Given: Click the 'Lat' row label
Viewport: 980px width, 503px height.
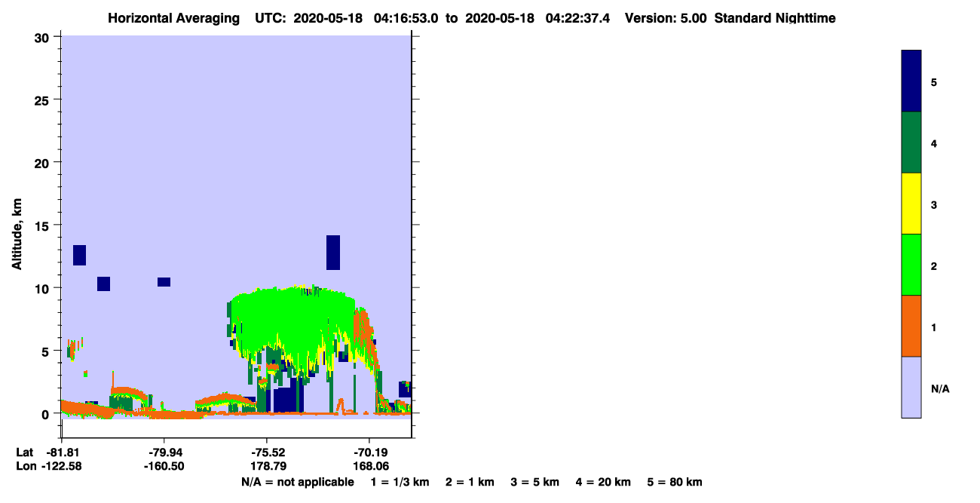Looking at the screenshot, I should coord(24,452).
